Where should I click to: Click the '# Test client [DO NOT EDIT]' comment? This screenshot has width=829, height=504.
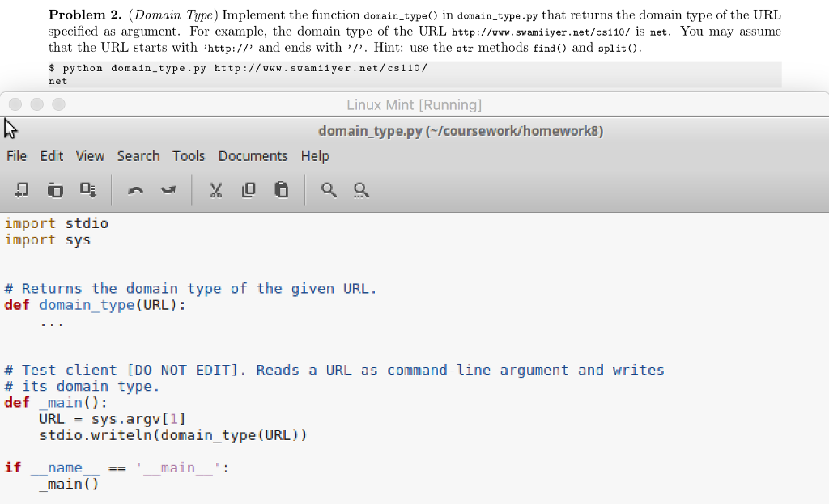point(334,370)
